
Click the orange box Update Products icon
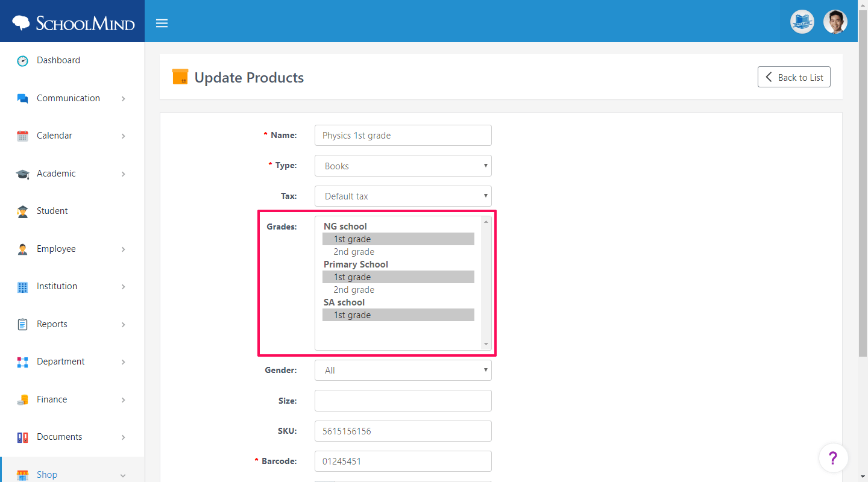tap(180, 77)
